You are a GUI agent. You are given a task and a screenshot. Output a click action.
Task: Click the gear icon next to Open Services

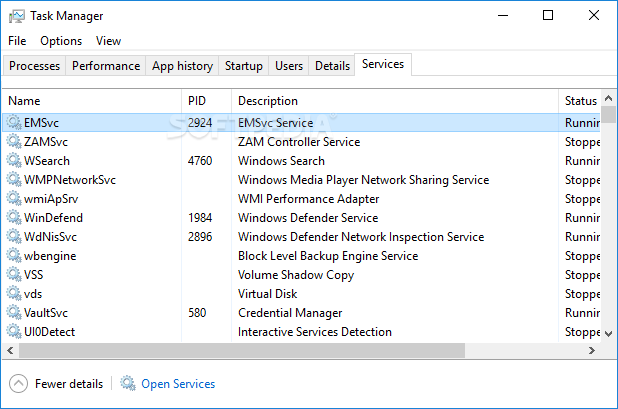pos(128,383)
